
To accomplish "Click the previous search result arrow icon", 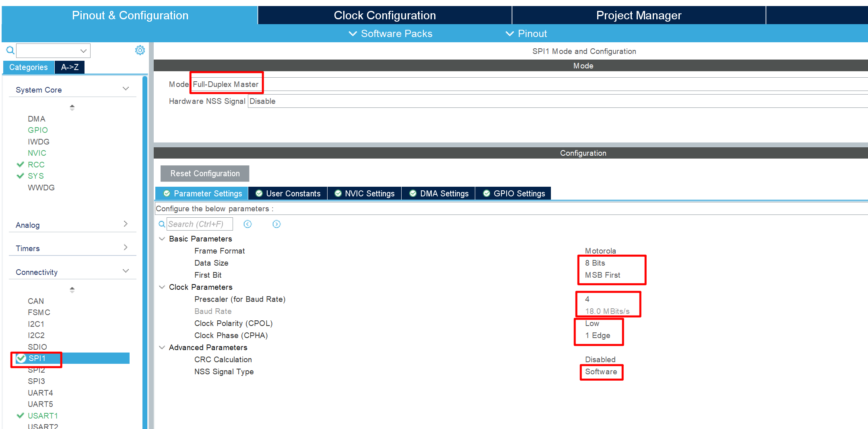I will coord(247,224).
